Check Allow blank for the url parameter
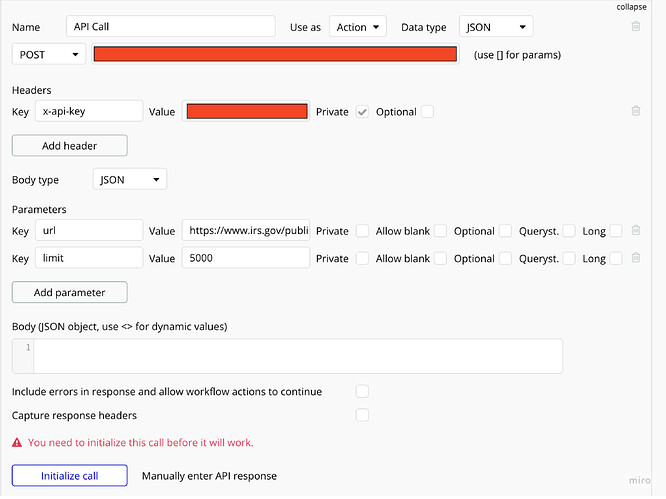Viewport: 666px width, 499px height. click(441, 231)
